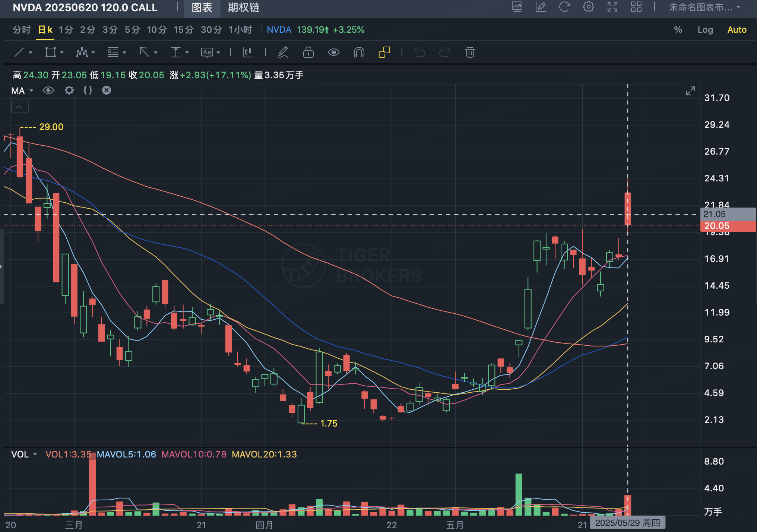This screenshot has width=757, height=532.
Task: Select the text label tool
Action: tap(207, 52)
